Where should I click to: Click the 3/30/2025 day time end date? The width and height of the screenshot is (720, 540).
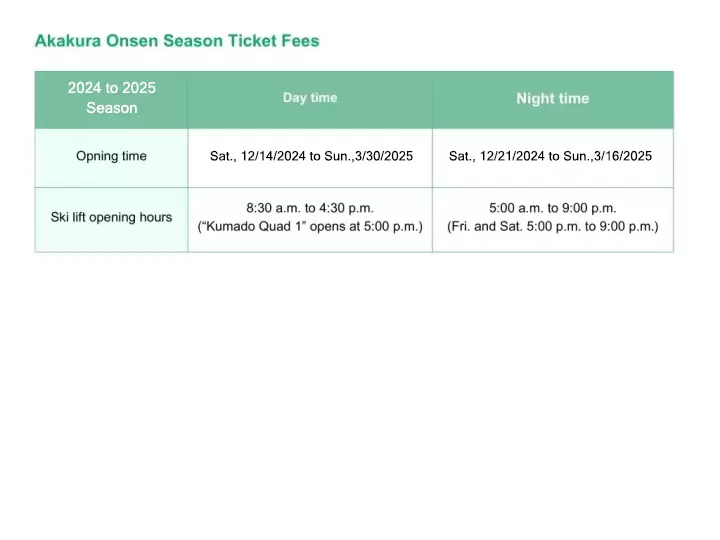(x=384, y=156)
